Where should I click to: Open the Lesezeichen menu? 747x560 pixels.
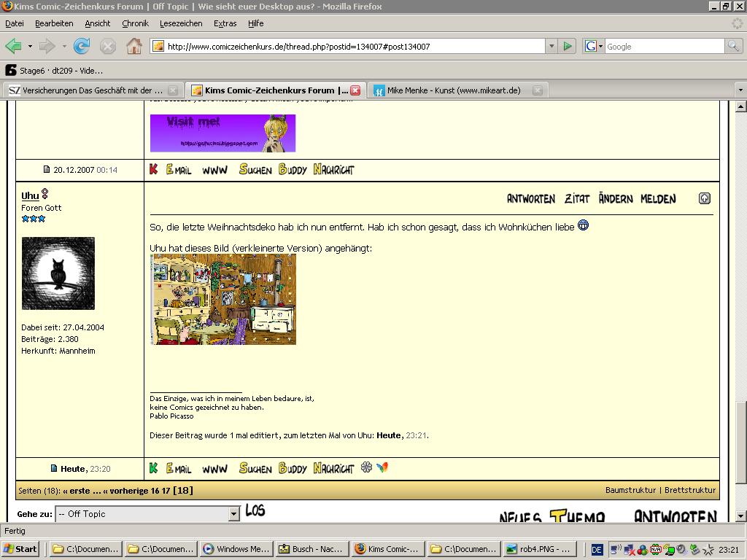click(x=181, y=23)
